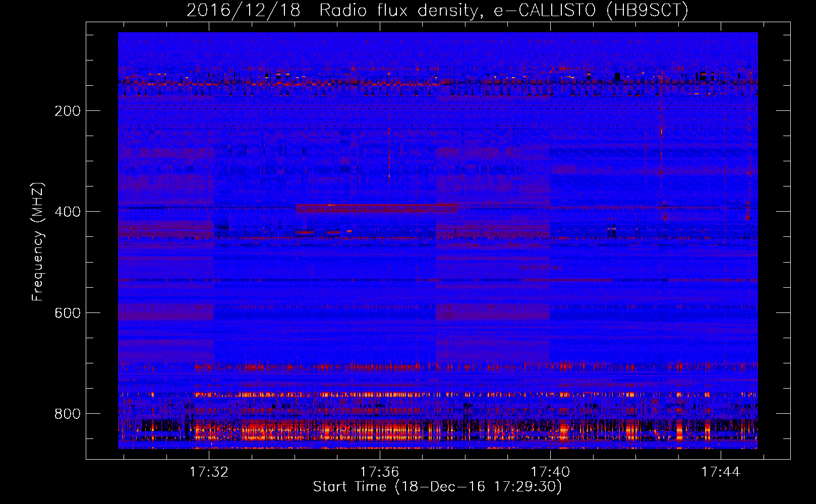The height and width of the screenshot is (504, 816).
Task: Click the '600' frequency axis label
Action: click(x=68, y=313)
